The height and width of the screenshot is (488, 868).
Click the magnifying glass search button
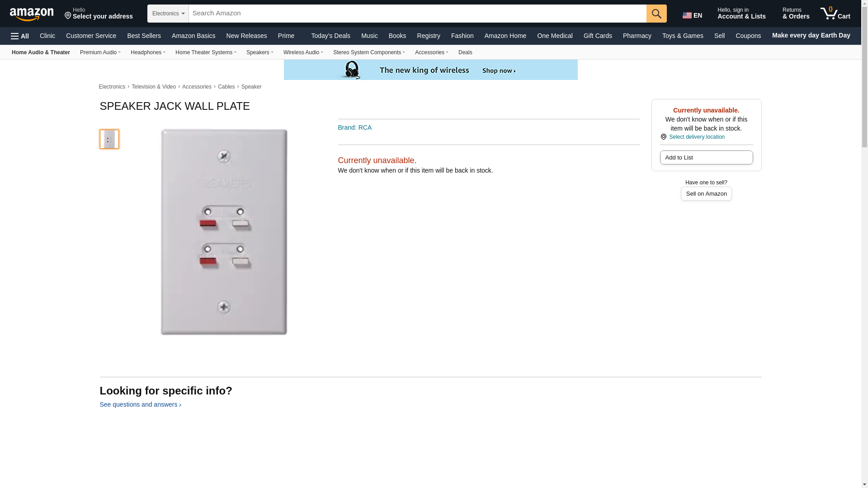pyautogui.click(x=656, y=14)
